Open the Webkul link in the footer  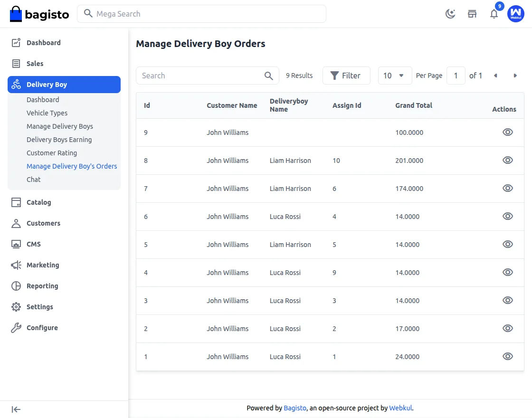[400, 408]
